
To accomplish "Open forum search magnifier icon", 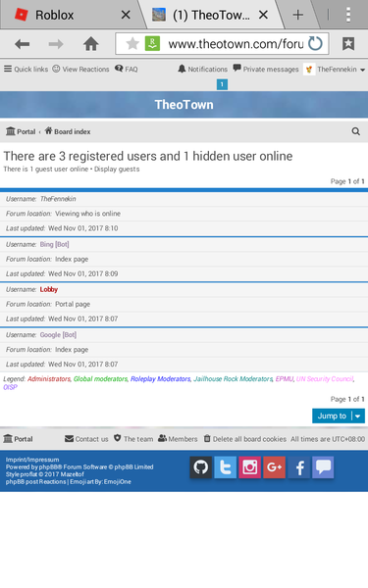I will [x=355, y=131].
